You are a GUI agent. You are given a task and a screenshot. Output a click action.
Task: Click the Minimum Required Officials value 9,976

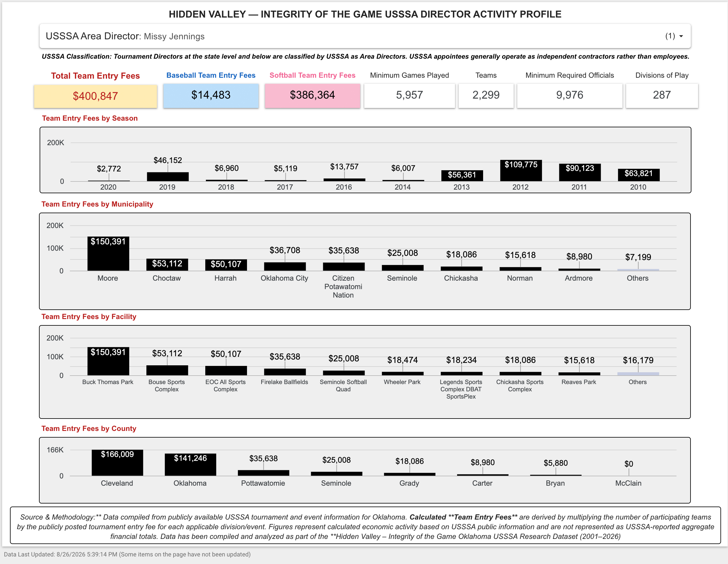(x=570, y=95)
